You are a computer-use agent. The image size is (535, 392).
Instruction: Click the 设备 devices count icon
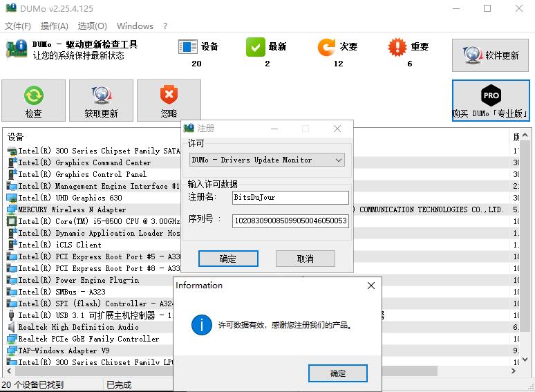(188, 47)
